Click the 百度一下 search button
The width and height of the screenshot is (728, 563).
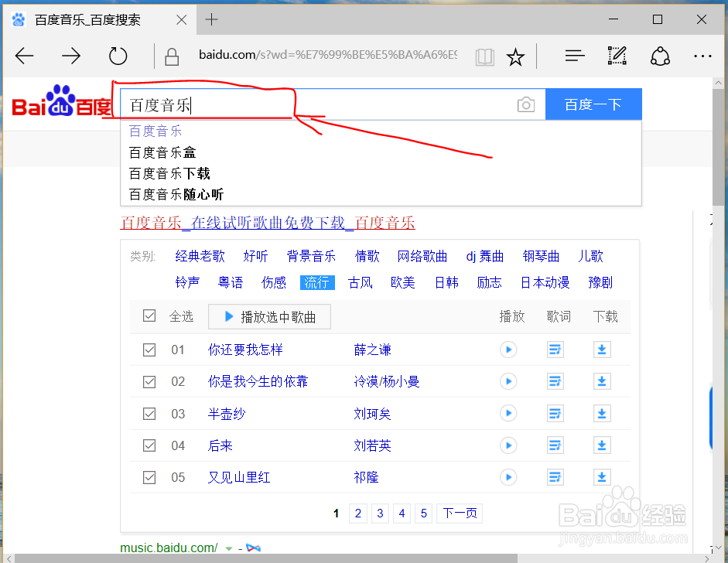[593, 104]
